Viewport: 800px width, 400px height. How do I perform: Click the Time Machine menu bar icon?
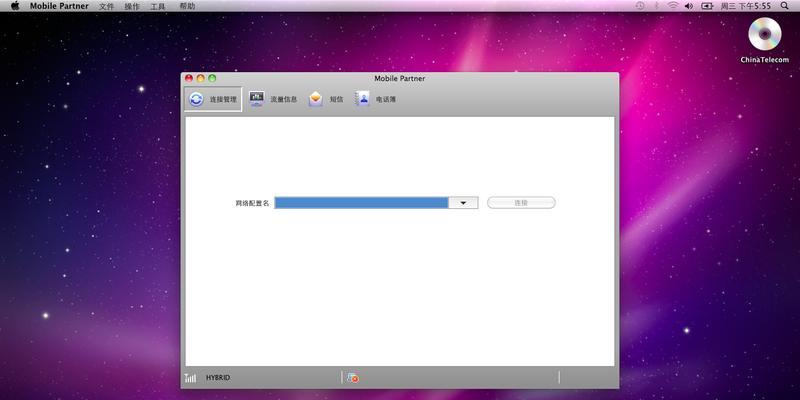(x=640, y=6)
